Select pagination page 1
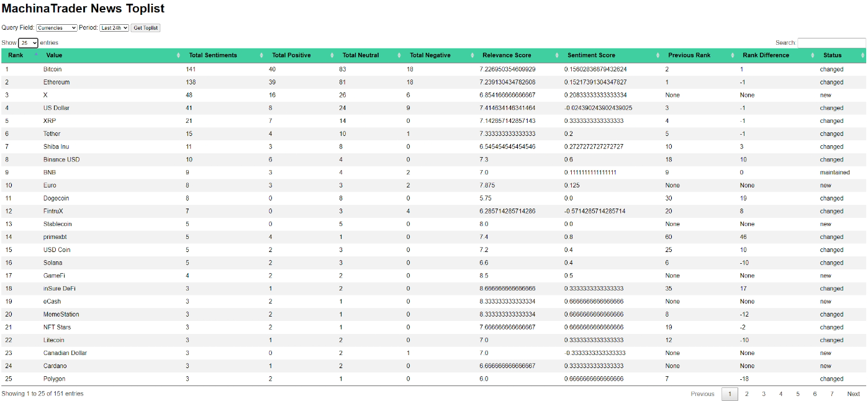 [730, 394]
